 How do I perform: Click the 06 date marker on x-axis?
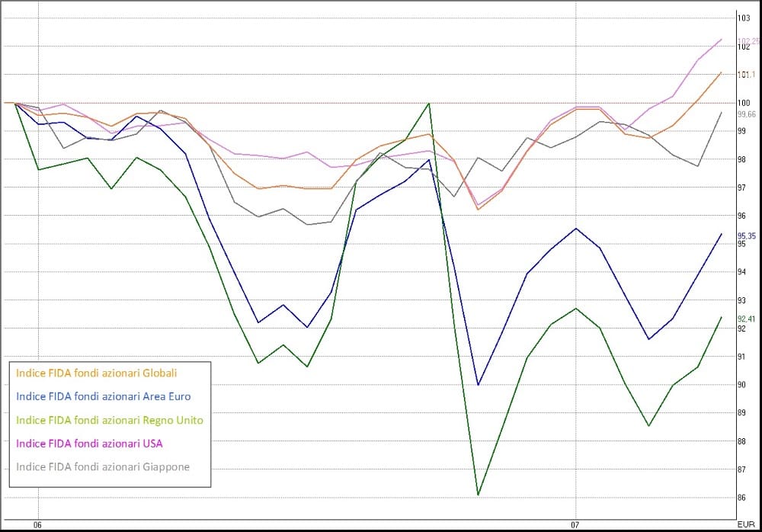37,524
